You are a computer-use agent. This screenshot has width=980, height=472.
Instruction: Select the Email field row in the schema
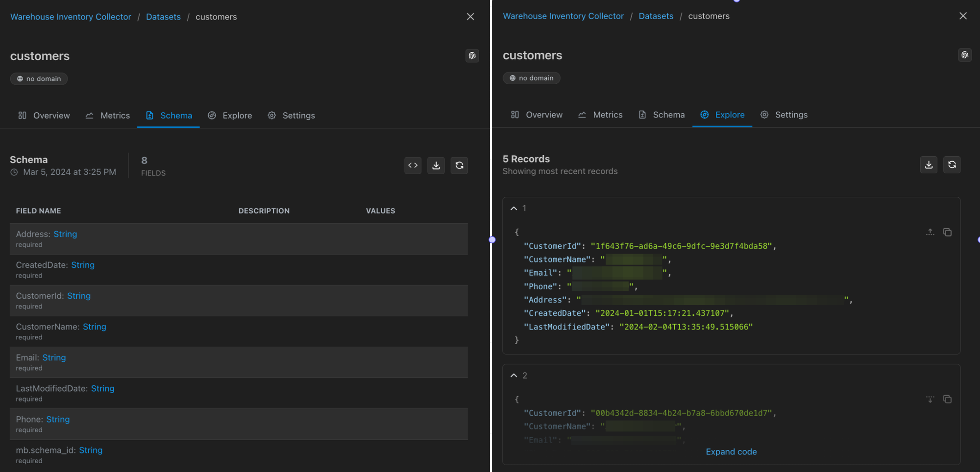click(x=239, y=362)
